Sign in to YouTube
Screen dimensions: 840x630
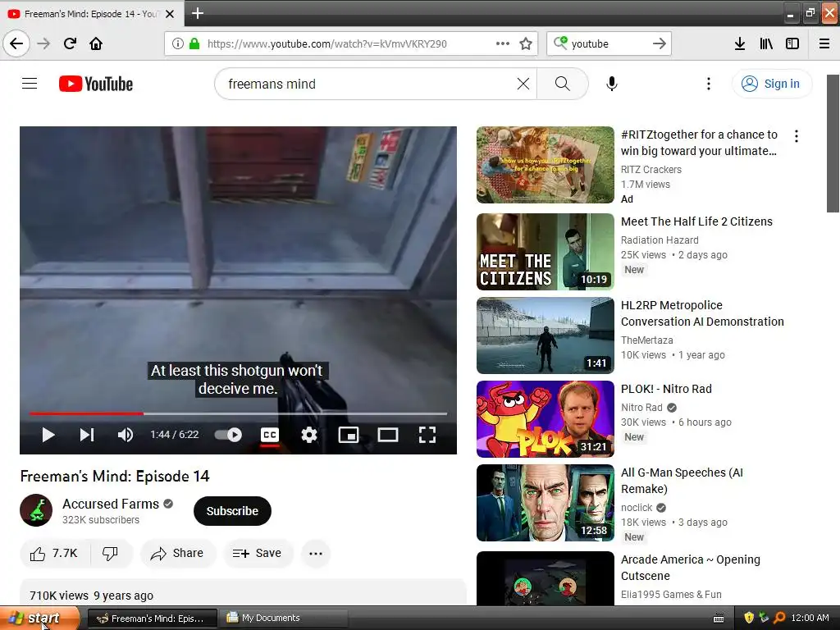[772, 84]
